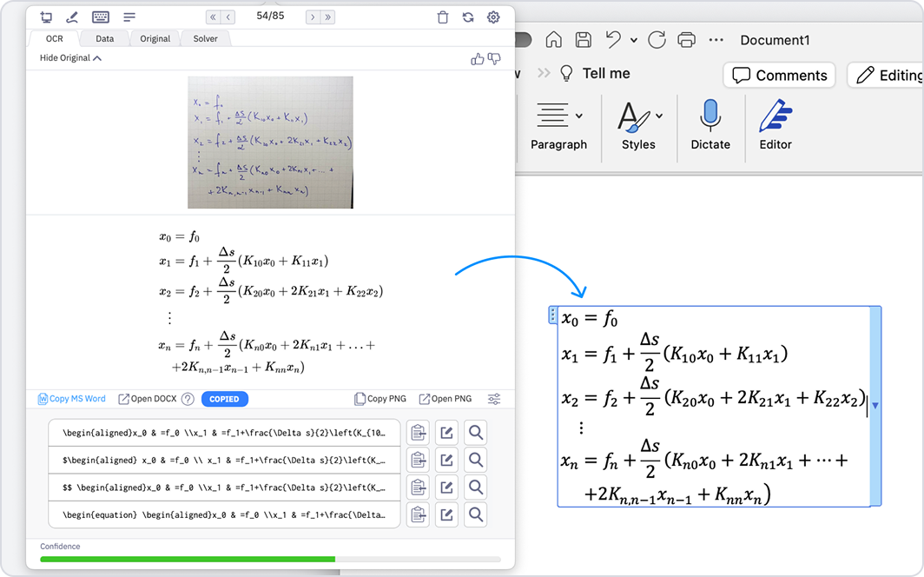Viewport: 924px width, 577px height.
Task: Search with the $\begin{aligned} row
Action: pos(476,460)
